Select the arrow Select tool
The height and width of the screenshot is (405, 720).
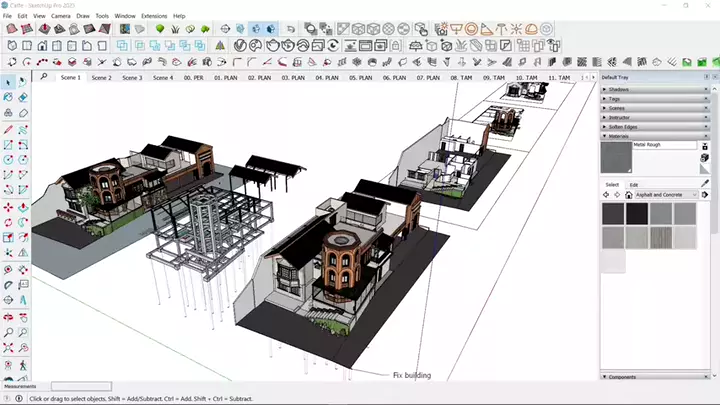point(8,82)
